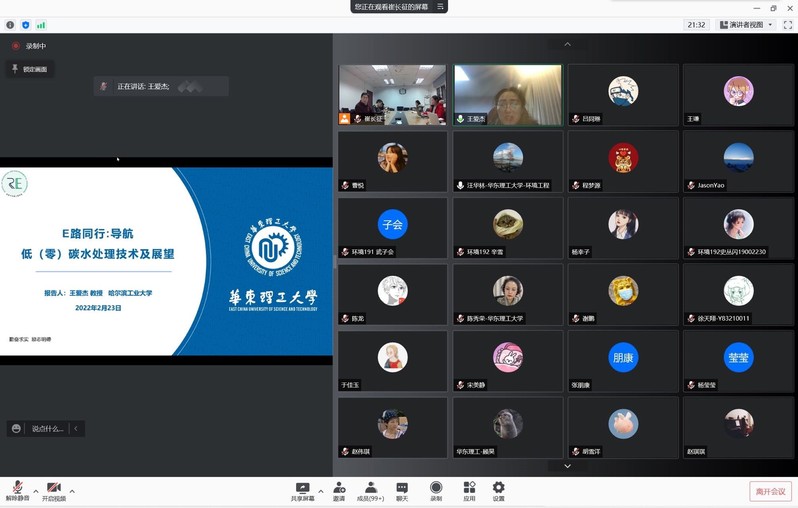Image resolution: width=798 pixels, height=508 pixels.
Task: Click the Leave Meeting (离开会议) button
Action: point(770,491)
